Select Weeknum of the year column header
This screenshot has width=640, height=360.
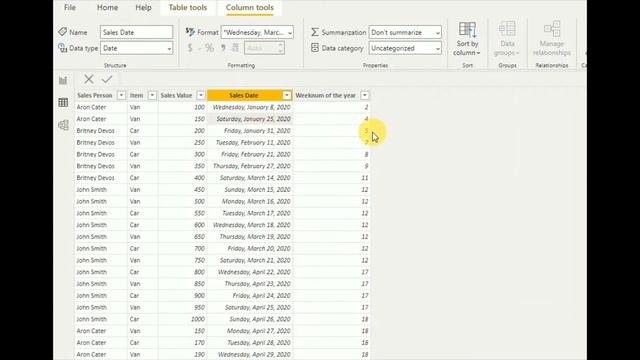[326, 95]
